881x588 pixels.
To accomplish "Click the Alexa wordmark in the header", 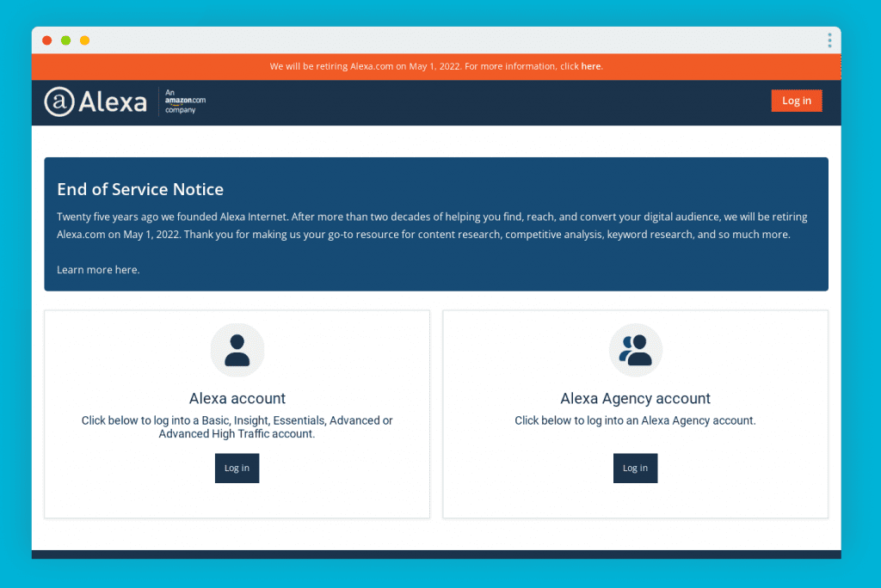I will pyautogui.click(x=112, y=102).
